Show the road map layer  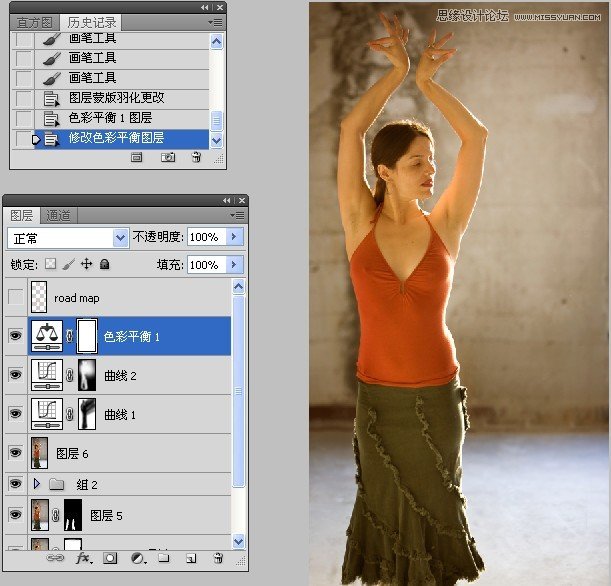15,298
